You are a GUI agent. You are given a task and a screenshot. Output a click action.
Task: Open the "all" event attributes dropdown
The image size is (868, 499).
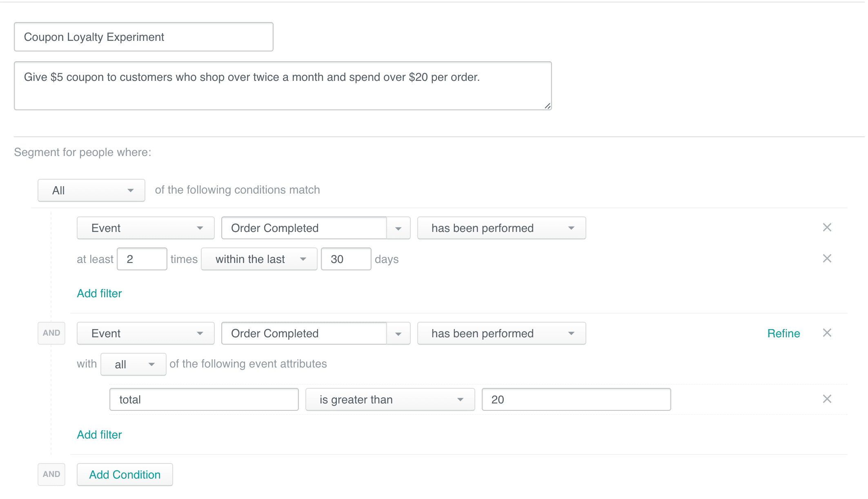pos(133,364)
